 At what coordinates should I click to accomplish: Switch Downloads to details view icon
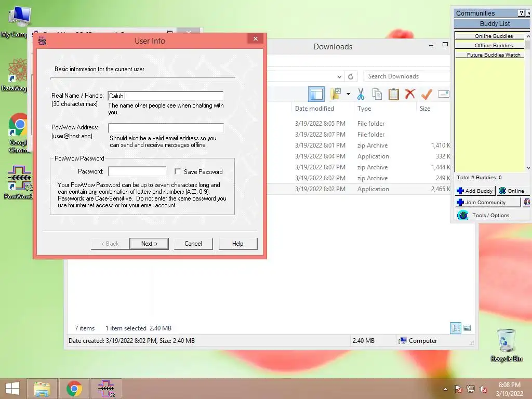pyautogui.click(x=456, y=328)
